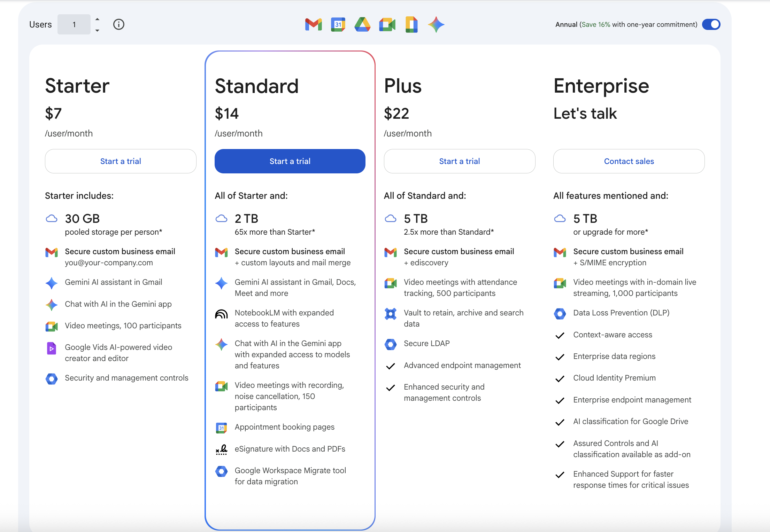
Task: Click '65x more than Starter*' text
Action: click(275, 232)
